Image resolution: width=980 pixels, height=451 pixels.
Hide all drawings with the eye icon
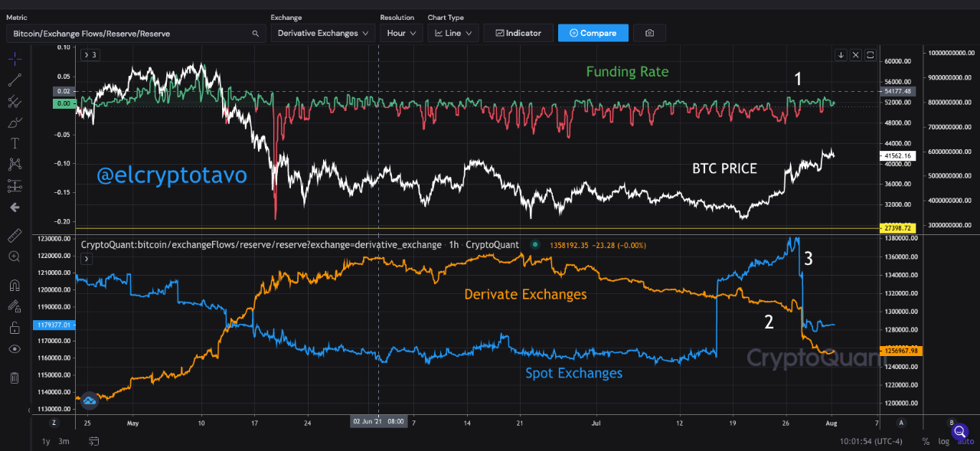[14, 348]
